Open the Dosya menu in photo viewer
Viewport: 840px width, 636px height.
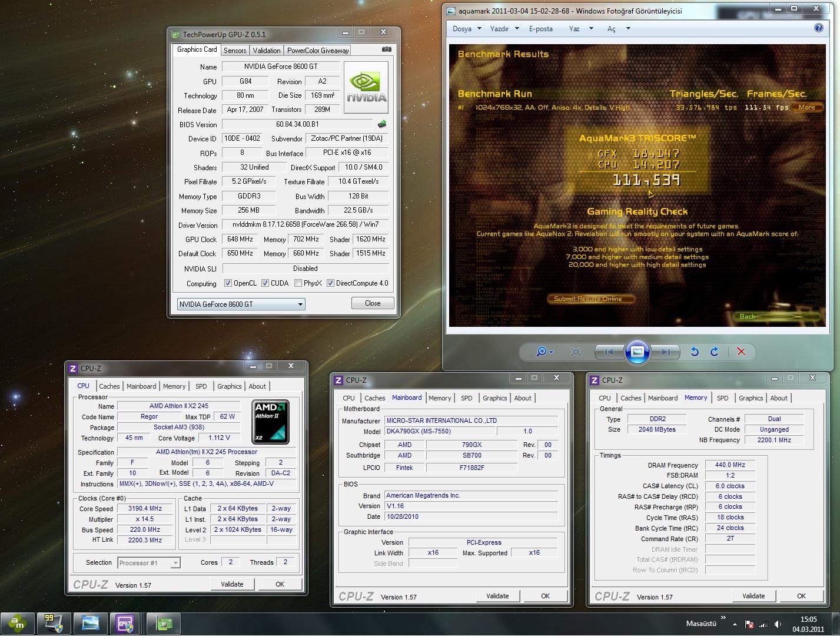tap(467, 28)
